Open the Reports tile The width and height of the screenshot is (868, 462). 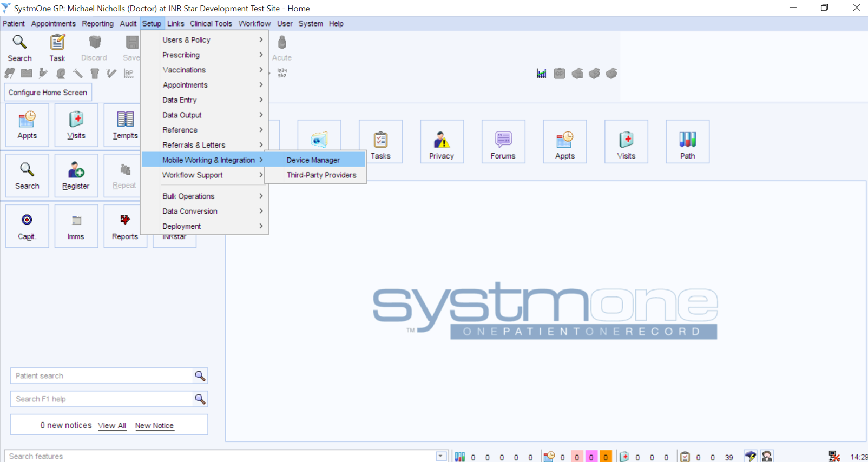pyautogui.click(x=125, y=226)
